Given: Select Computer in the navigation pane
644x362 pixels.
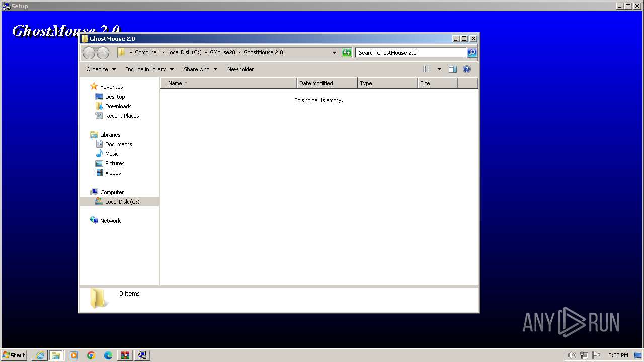Looking at the screenshot, I should [x=112, y=192].
